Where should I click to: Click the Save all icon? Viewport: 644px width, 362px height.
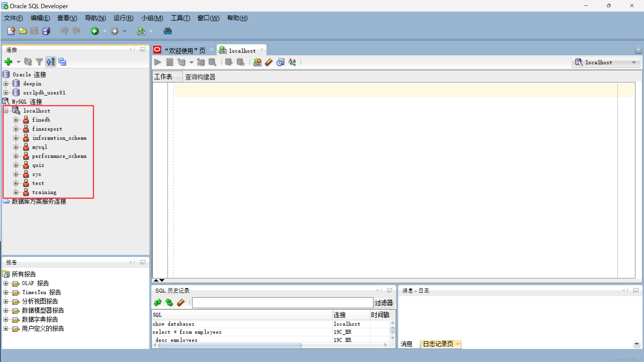pyautogui.click(x=46, y=31)
